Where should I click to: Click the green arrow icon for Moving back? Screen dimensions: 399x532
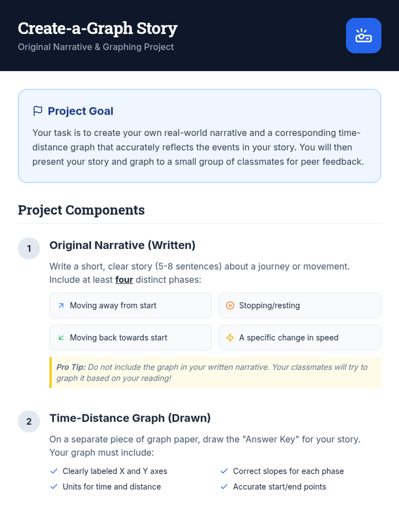click(x=61, y=338)
